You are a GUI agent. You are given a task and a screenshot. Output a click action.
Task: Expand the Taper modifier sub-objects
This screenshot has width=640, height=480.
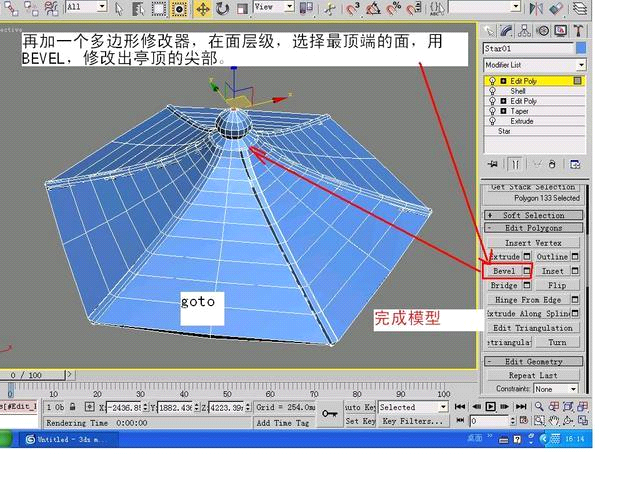coord(503,111)
